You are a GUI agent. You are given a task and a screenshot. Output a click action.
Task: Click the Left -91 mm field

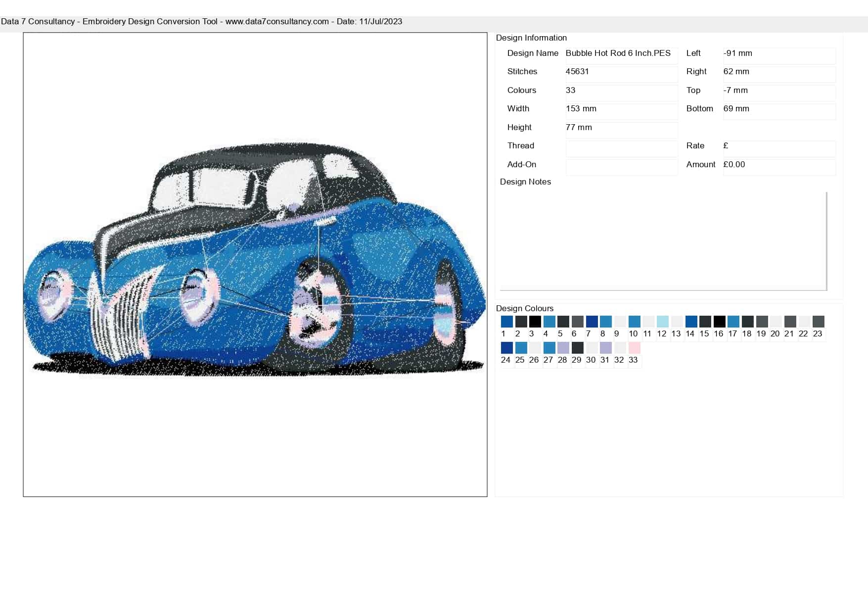(x=779, y=56)
